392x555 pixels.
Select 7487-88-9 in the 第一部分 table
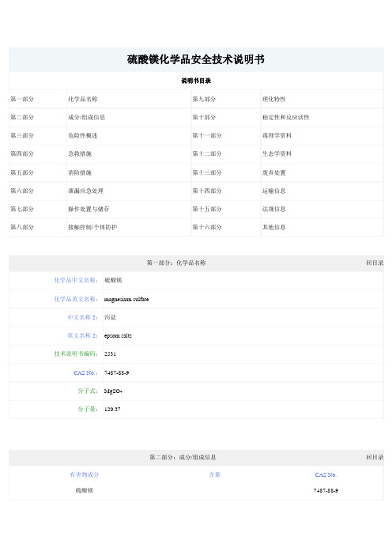pos(116,372)
